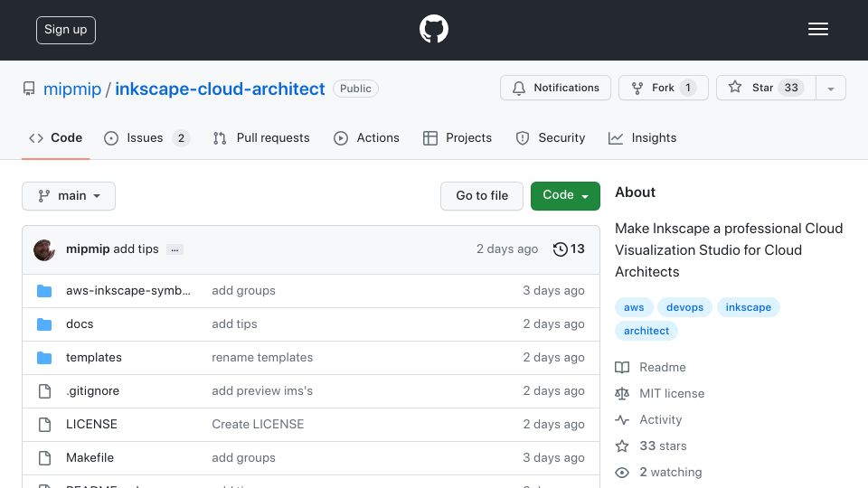Click the inkscape topic tag
Image resolution: width=868 pixels, height=488 pixels.
coord(749,307)
